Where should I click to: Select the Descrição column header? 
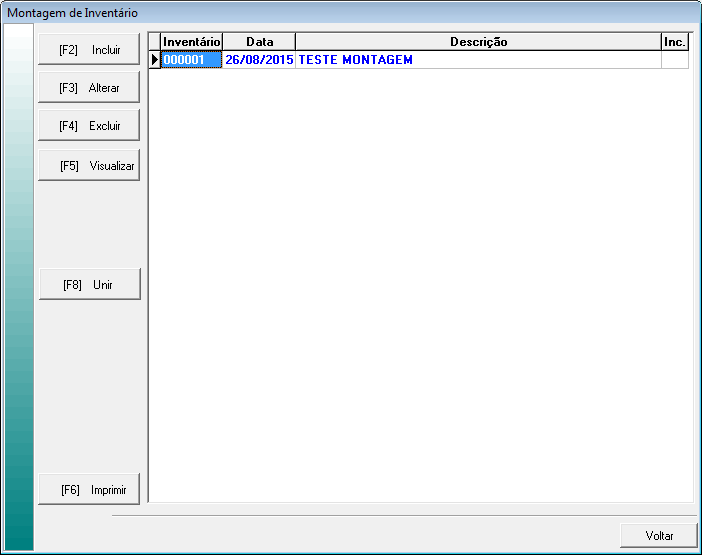[478, 42]
